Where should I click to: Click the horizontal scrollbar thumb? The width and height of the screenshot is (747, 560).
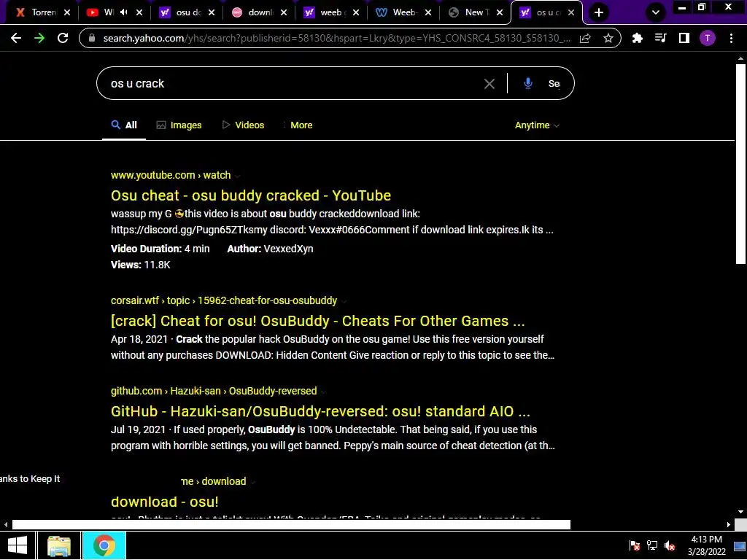click(291, 525)
